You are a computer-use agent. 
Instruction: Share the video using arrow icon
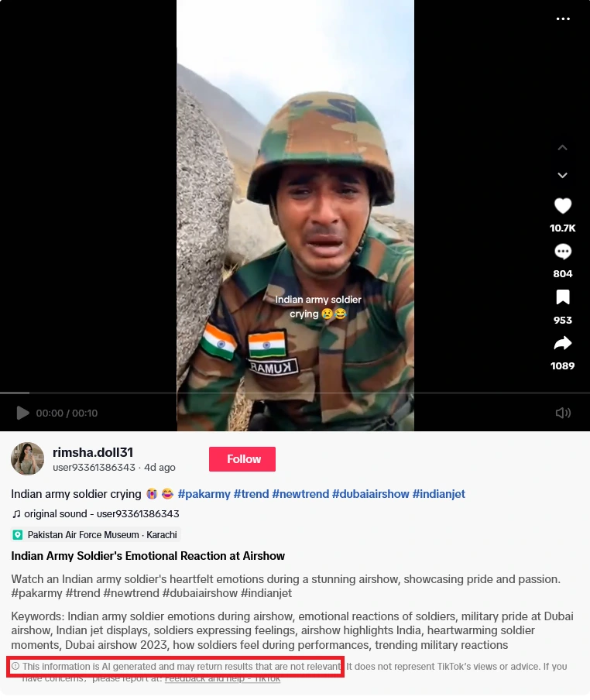[x=563, y=343]
